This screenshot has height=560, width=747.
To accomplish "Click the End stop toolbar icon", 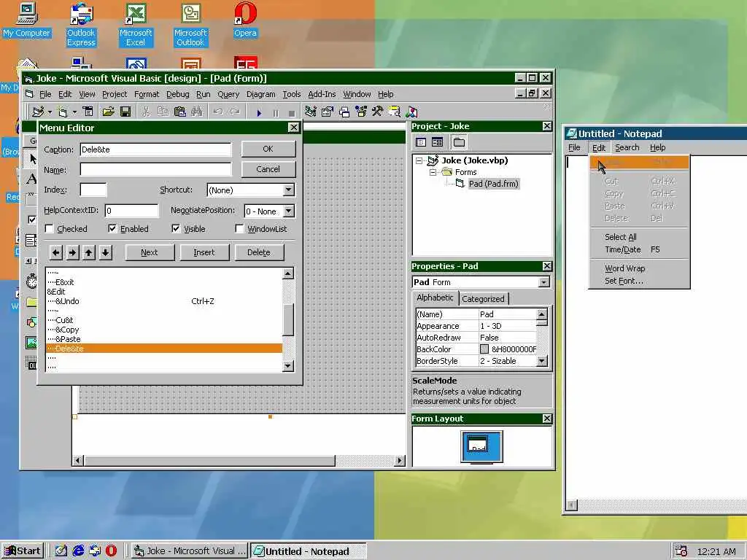I will 292,113.
